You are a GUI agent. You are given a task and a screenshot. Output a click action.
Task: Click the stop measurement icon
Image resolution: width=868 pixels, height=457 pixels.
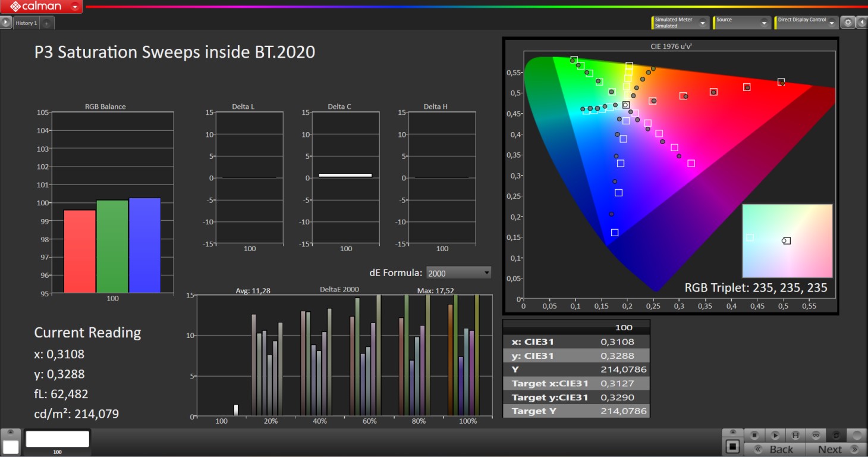pyautogui.click(x=754, y=435)
